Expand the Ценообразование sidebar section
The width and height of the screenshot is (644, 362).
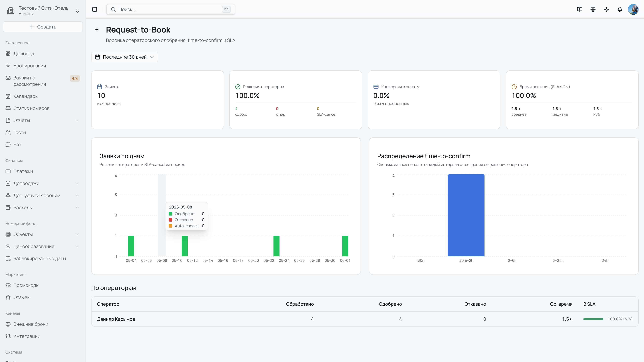click(43, 246)
